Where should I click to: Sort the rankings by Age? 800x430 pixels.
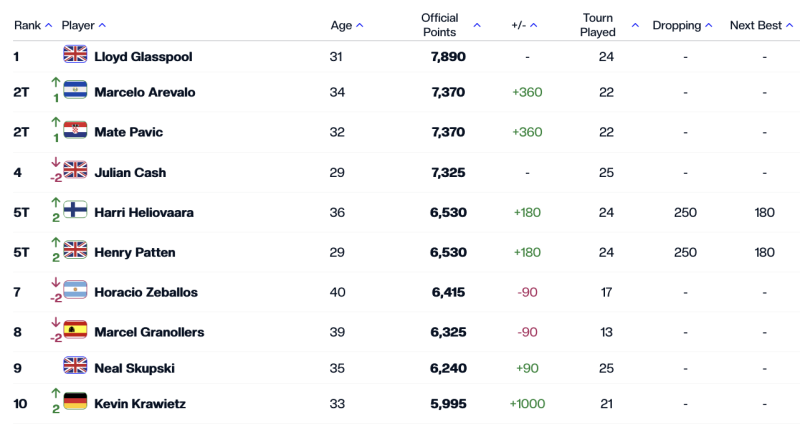(x=347, y=25)
